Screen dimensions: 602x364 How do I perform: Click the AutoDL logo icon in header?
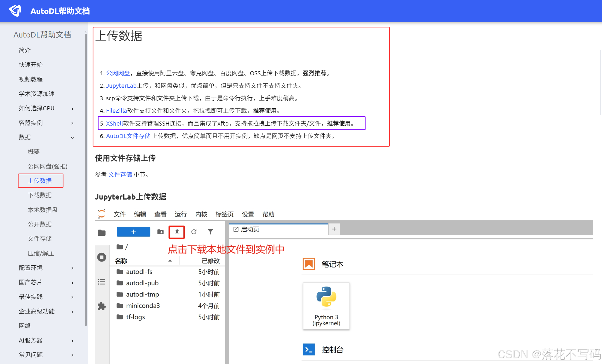click(x=15, y=11)
